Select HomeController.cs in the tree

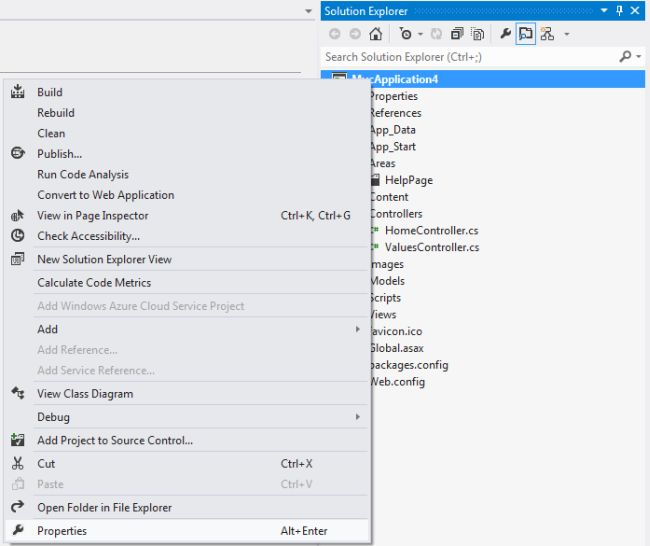(432, 231)
